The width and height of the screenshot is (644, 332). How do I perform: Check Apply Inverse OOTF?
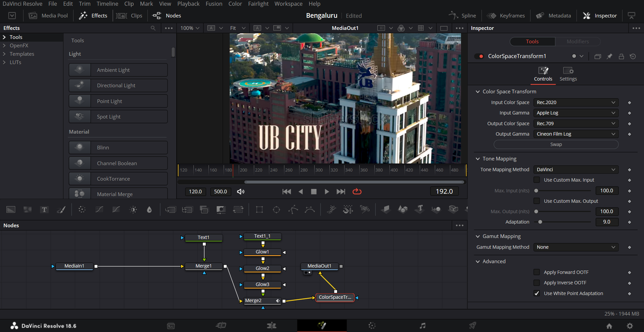click(x=537, y=283)
